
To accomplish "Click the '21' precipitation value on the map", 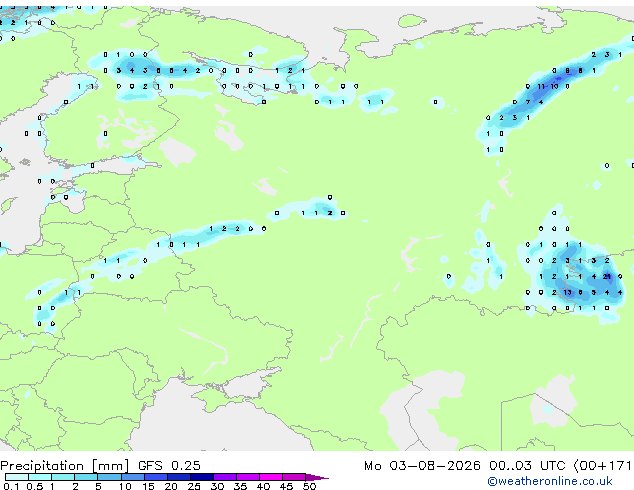I will click(x=607, y=277).
